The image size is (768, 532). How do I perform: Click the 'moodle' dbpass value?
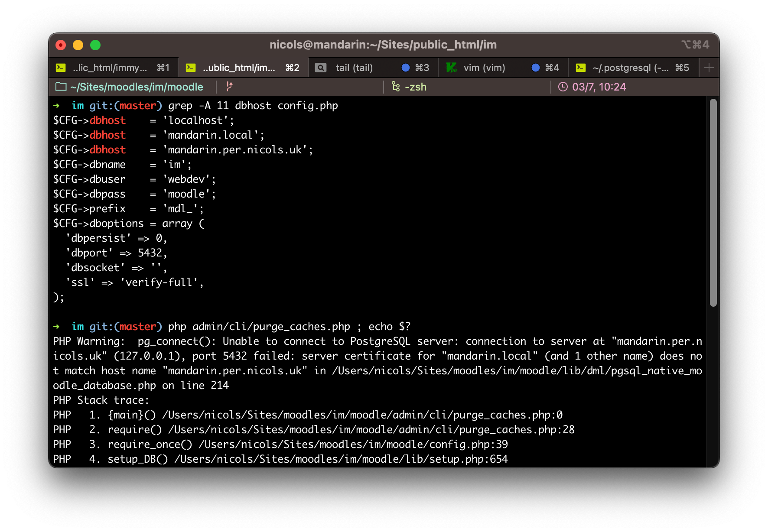click(189, 194)
